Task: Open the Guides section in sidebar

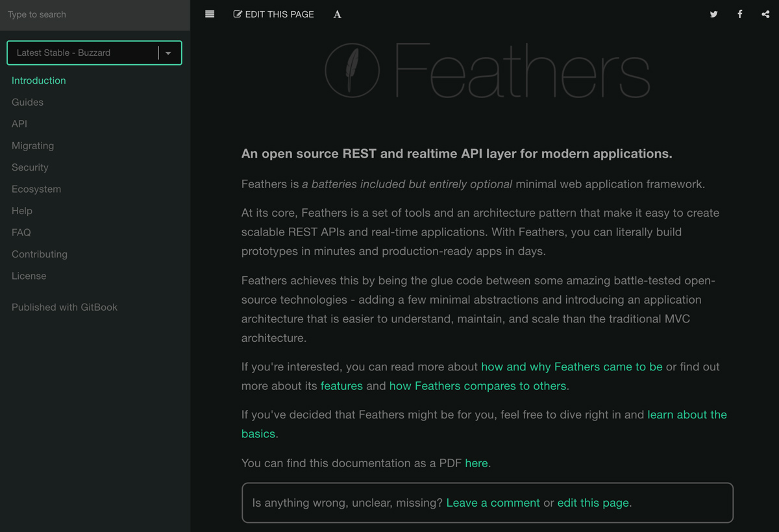Action: pyautogui.click(x=27, y=103)
